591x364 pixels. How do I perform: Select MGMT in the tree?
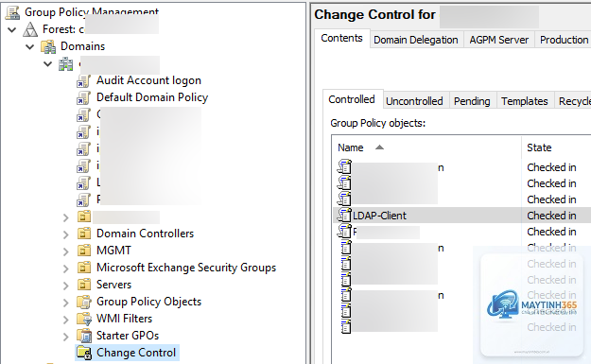113,251
